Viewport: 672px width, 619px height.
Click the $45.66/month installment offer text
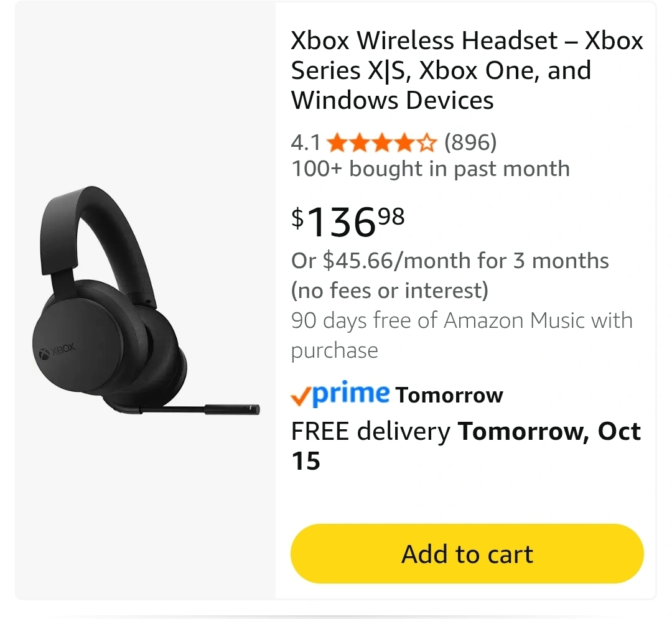(x=449, y=261)
